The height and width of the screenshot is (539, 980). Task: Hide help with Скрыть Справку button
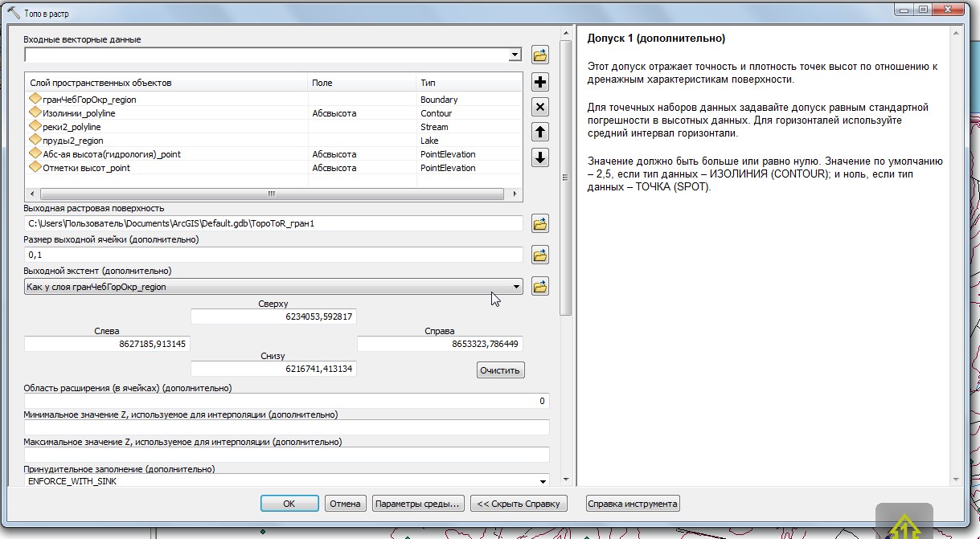(519, 504)
